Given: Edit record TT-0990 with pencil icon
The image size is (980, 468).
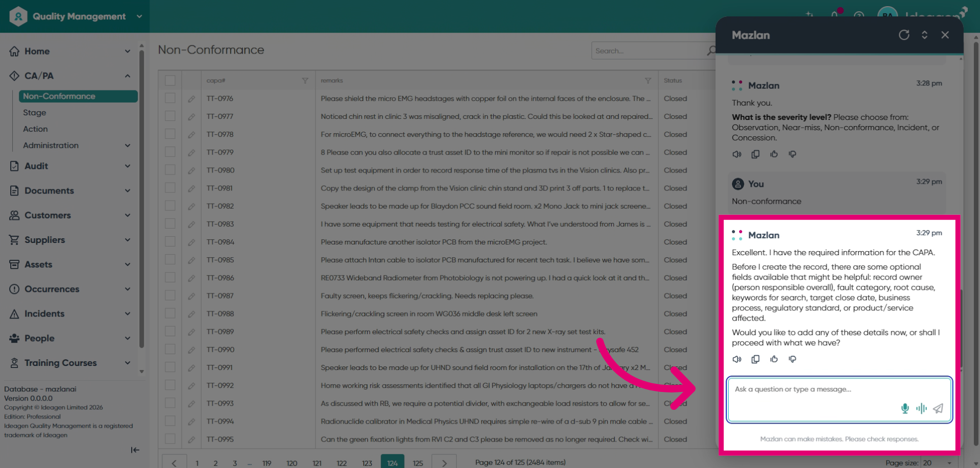Looking at the screenshot, I should 191,350.
